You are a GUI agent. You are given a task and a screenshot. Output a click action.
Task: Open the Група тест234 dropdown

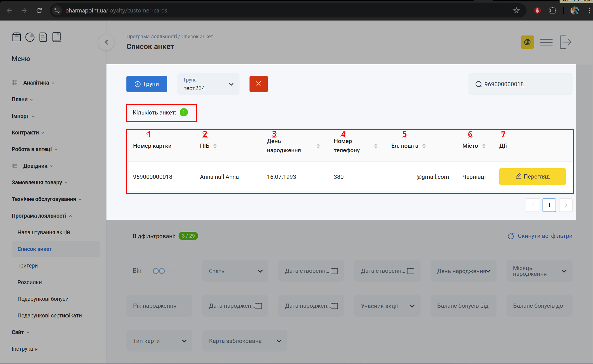pos(208,84)
